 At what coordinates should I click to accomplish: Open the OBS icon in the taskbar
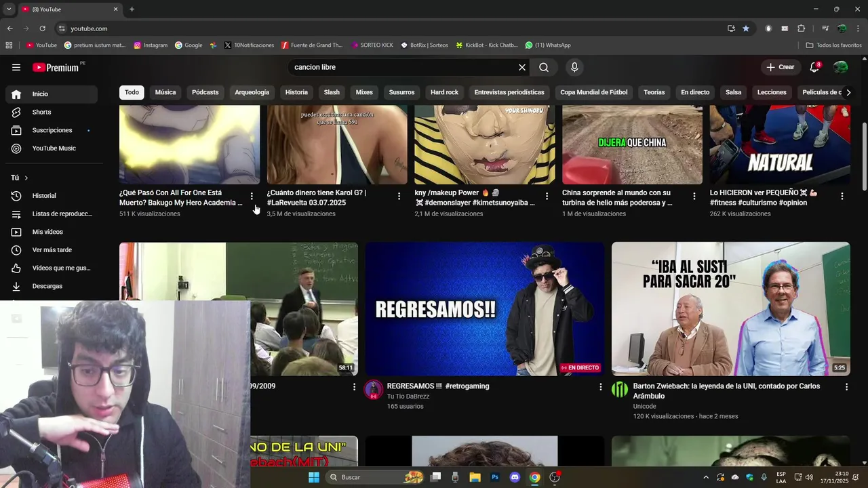point(555,477)
